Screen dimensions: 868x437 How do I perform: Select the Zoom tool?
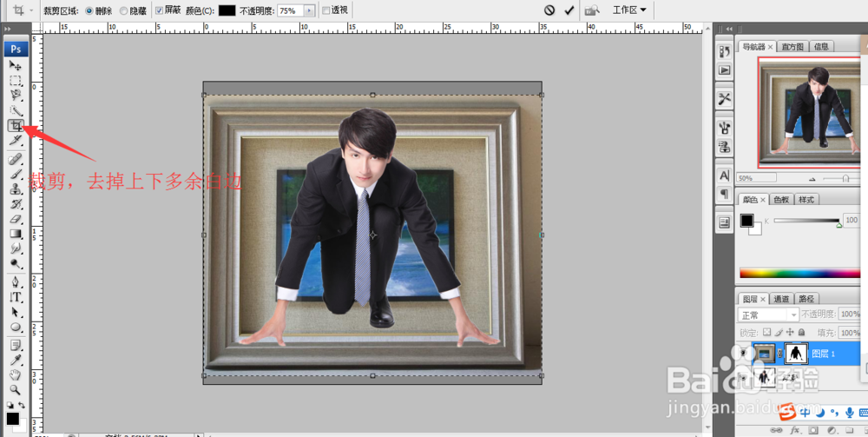tap(16, 390)
